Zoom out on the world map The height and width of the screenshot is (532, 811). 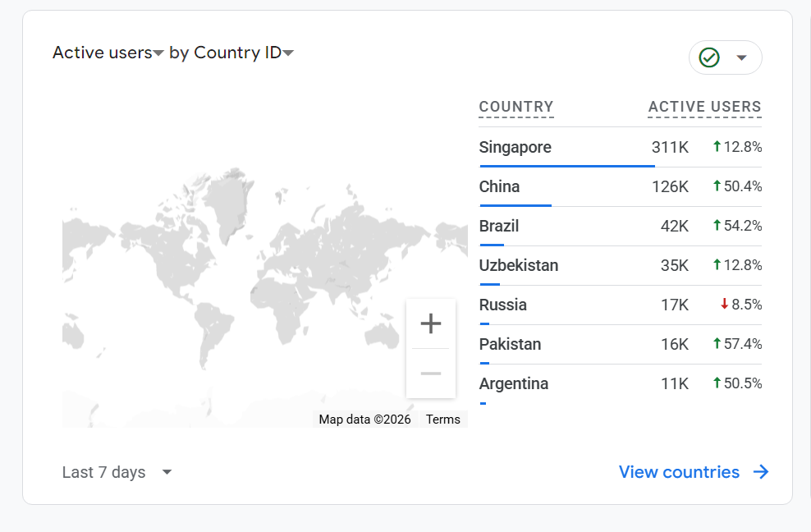click(431, 373)
